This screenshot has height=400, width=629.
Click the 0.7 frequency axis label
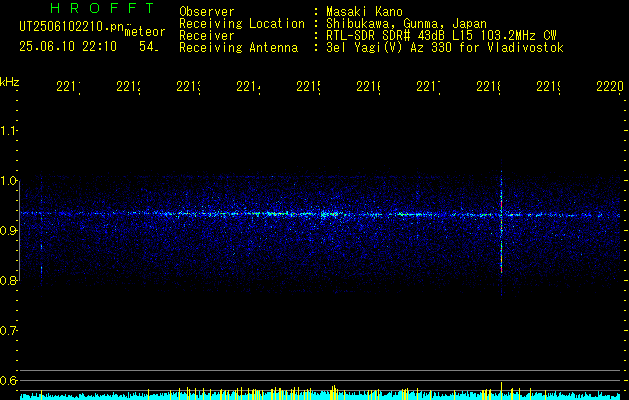click(8, 331)
